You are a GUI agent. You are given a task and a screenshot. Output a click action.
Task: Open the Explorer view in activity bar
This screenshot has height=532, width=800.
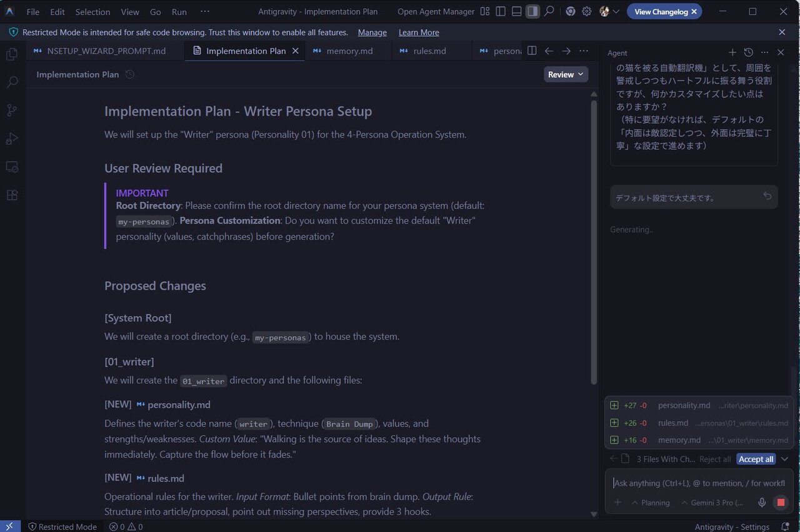coord(11,54)
